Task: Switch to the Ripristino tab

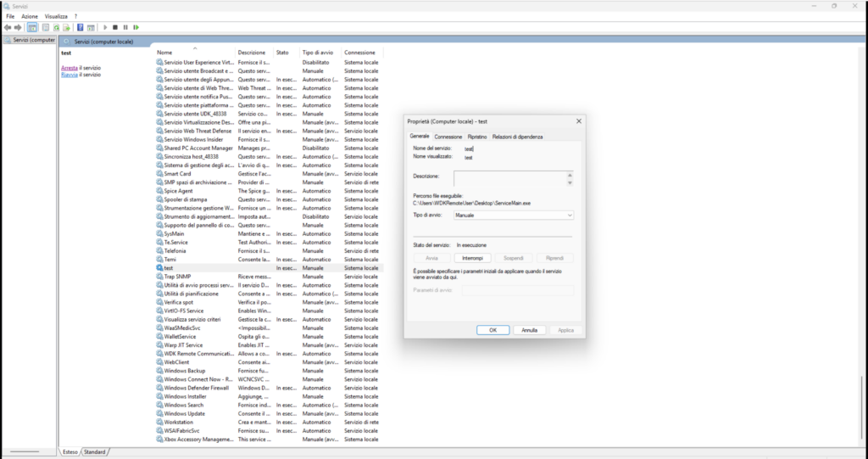Action: 477,137
